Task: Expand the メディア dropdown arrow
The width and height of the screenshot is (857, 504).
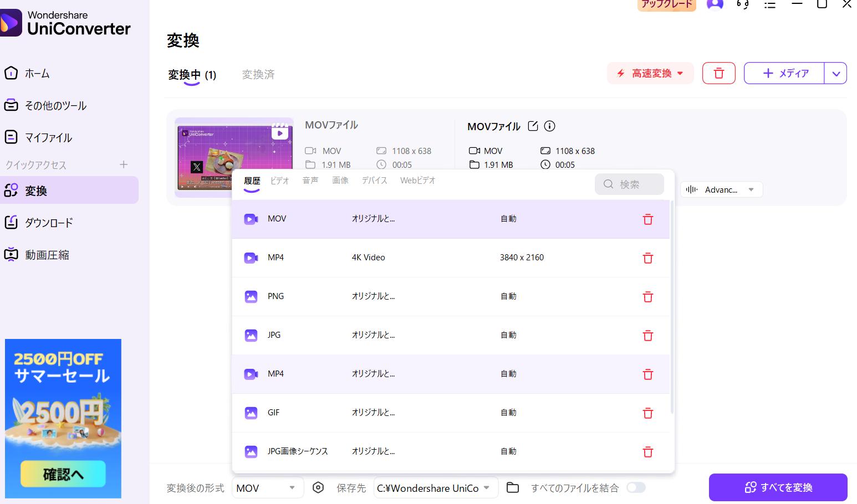Action: point(836,73)
